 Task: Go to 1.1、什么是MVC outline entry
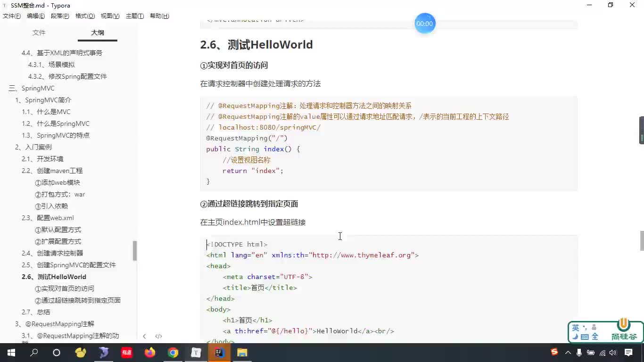tap(46, 112)
